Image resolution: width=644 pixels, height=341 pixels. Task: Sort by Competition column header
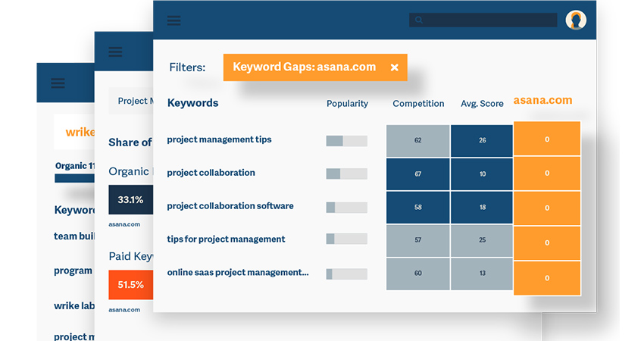pyautogui.click(x=418, y=103)
